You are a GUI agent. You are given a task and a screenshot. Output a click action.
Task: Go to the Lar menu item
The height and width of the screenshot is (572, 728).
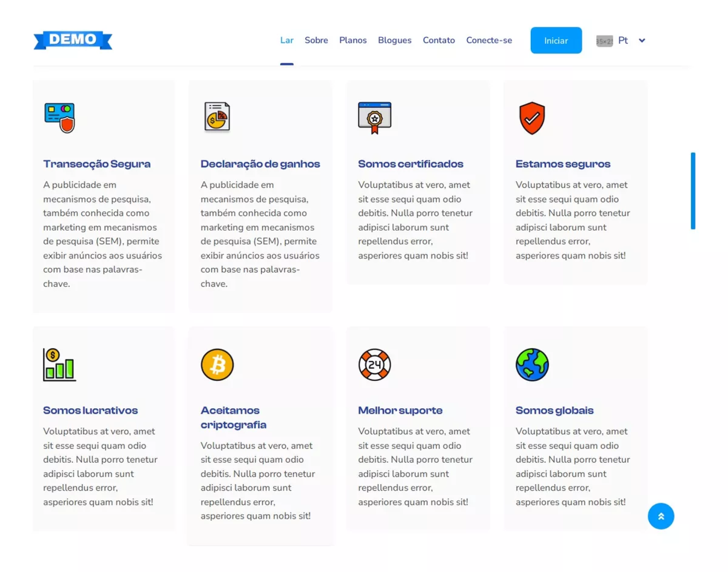[287, 40]
